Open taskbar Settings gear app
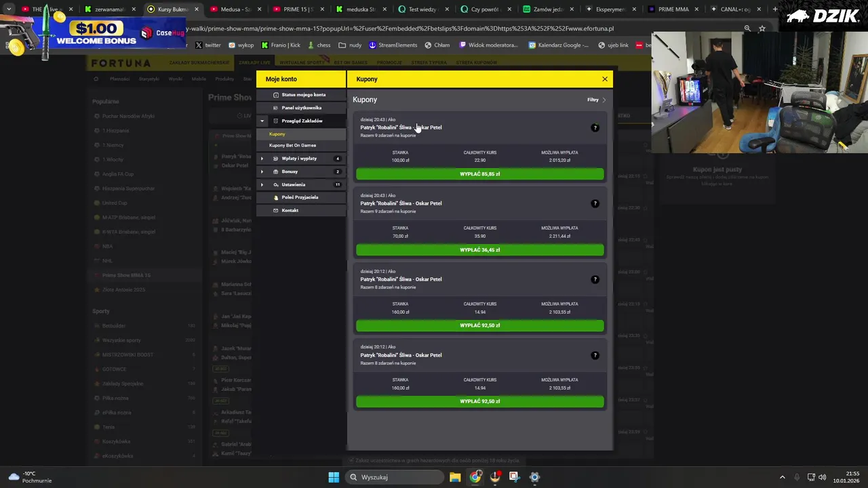Viewport: 868px width, 488px height. click(x=534, y=477)
